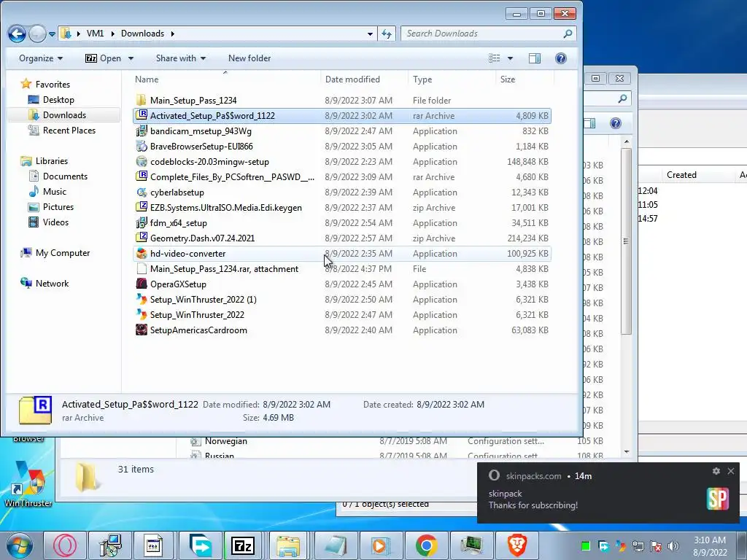The image size is (747, 560).
Task: Open the Music library
Action: click(x=54, y=192)
